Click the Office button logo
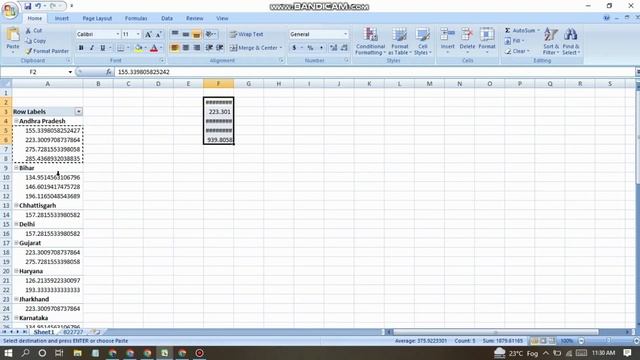This screenshot has width=640, height=360. (x=9, y=10)
